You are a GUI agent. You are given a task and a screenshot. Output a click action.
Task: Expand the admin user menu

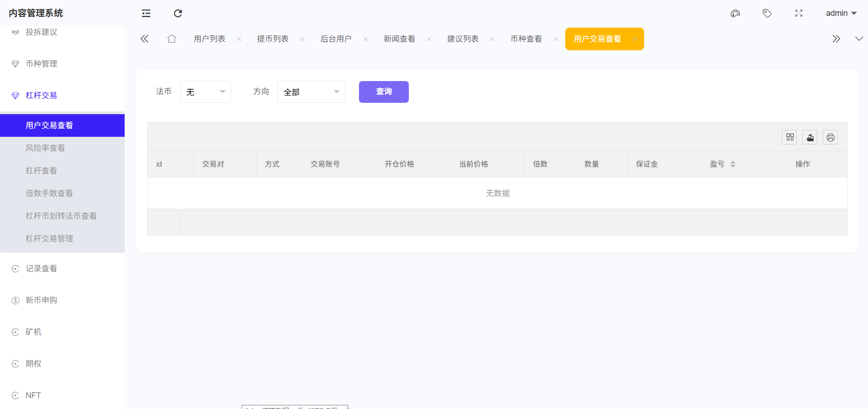coord(841,13)
